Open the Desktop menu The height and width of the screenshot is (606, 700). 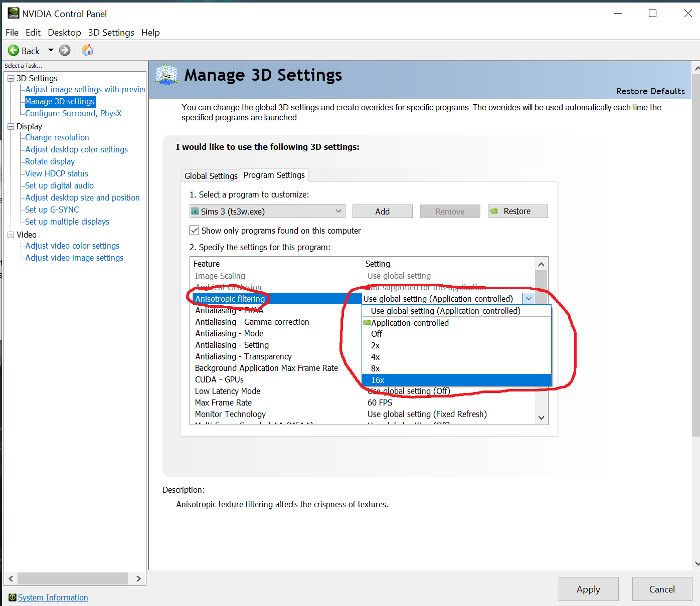(64, 33)
